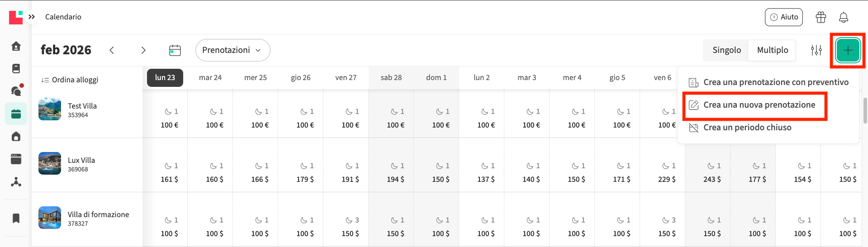The width and height of the screenshot is (868, 247).
Task: Select Crea una prenotazione con preventivo
Action: click(775, 82)
